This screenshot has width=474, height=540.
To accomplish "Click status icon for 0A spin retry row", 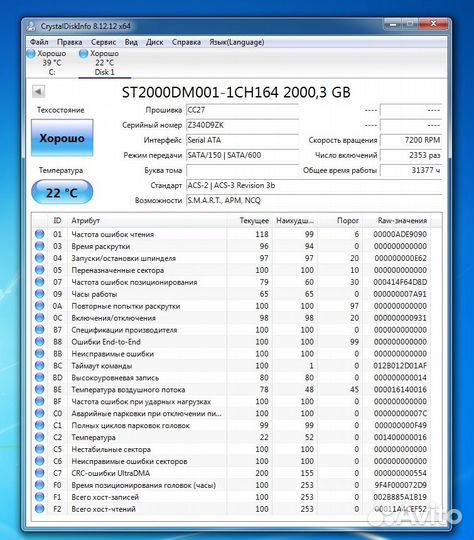I will [x=40, y=306].
